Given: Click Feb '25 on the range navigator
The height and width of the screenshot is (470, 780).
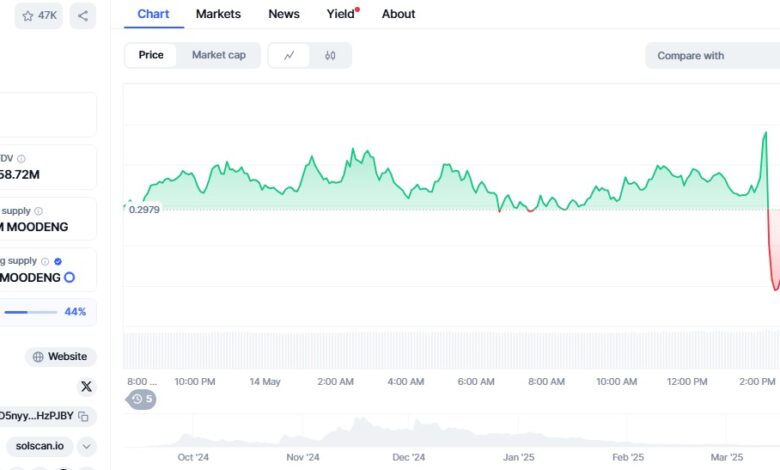Looking at the screenshot, I should click(x=628, y=457).
